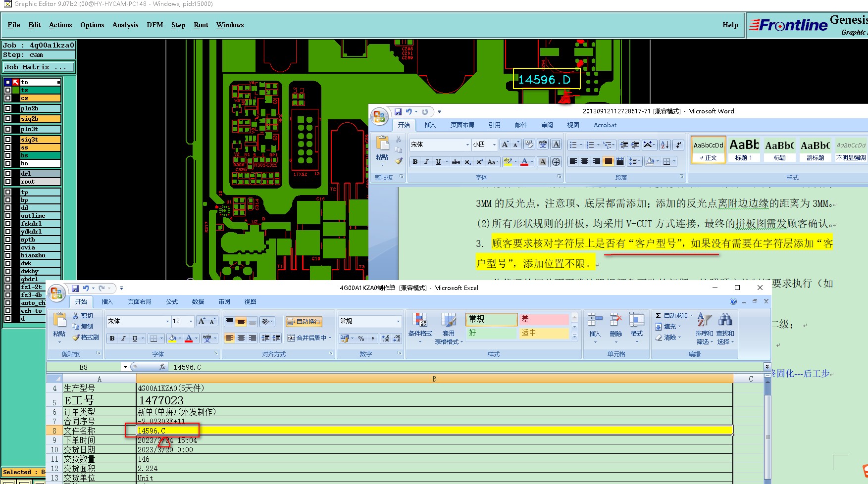The height and width of the screenshot is (484, 868).
Task: Toggle visibility checkbox of layer sig3t
Action: click(x=8, y=140)
